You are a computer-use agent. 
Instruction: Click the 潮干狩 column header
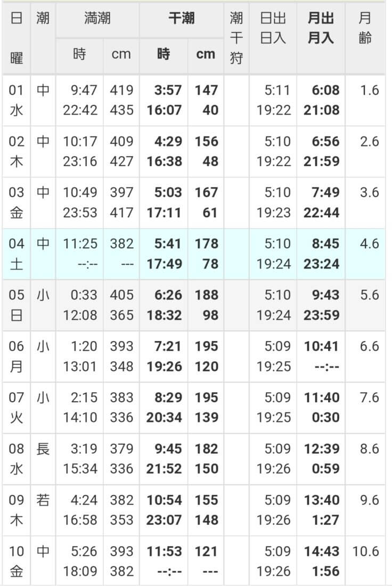click(236, 38)
